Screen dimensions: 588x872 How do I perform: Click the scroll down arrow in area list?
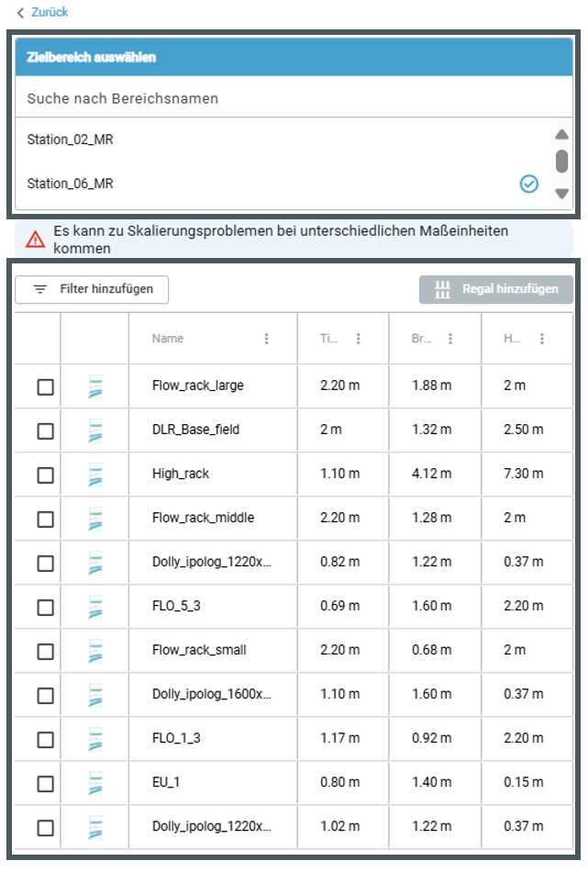click(561, 194)
